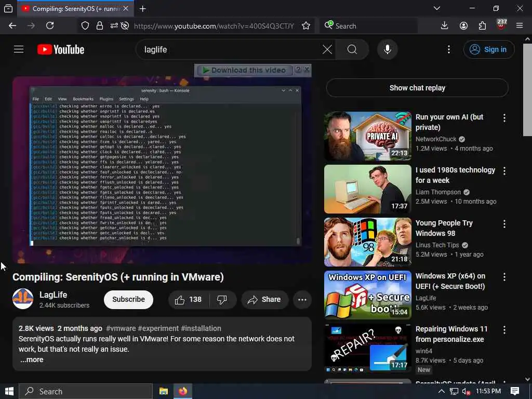Open the Young People Try Windows 98 thumbnail

coord(367,242)
